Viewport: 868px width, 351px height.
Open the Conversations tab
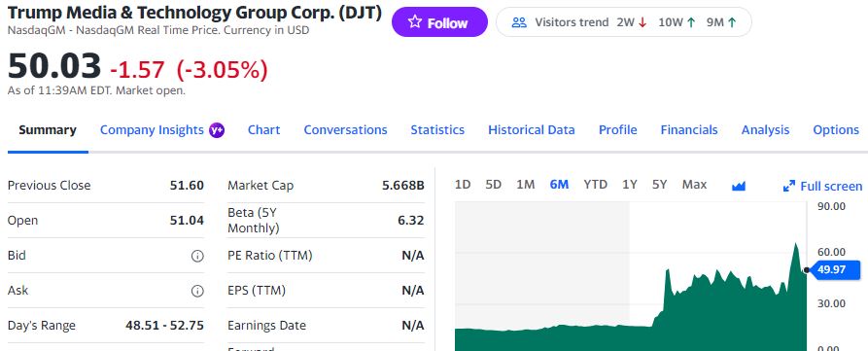click(x=345, y=130)
